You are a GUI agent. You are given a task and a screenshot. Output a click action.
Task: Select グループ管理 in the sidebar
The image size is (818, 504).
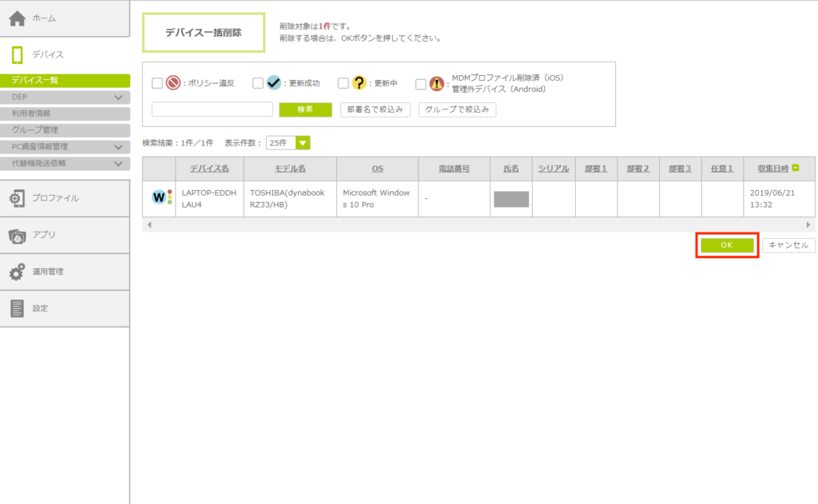[34, 130]
